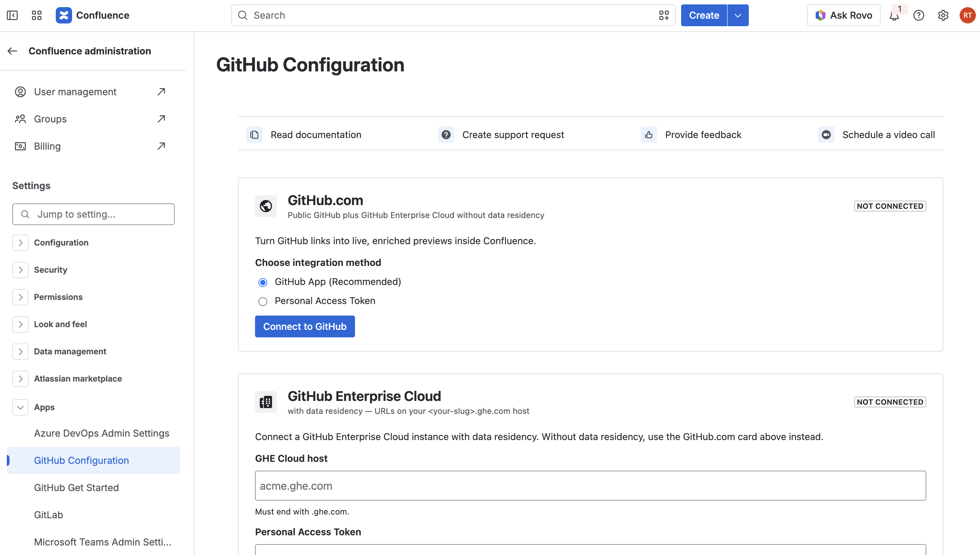
Task: Open notifications bell
Action: (x=894, y=16)
